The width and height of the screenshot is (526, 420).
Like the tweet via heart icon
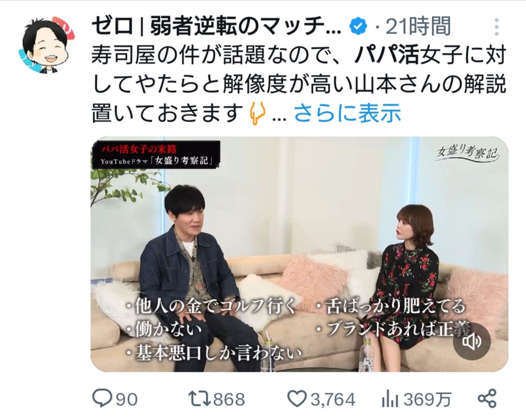pos(297,399)
